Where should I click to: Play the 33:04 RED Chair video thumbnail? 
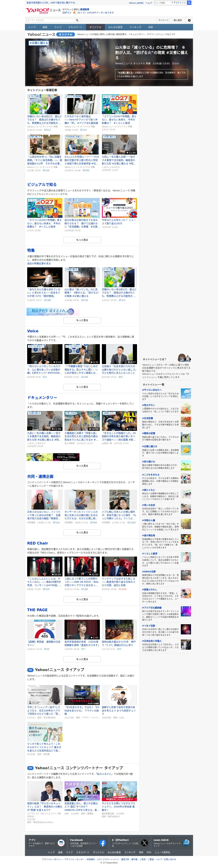click(x=45, y=566)
